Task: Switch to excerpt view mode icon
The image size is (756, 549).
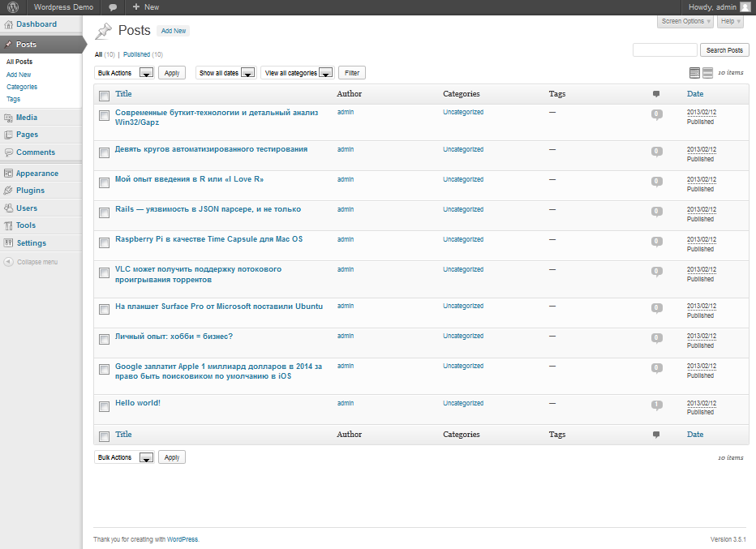Action: coord(708,73)
